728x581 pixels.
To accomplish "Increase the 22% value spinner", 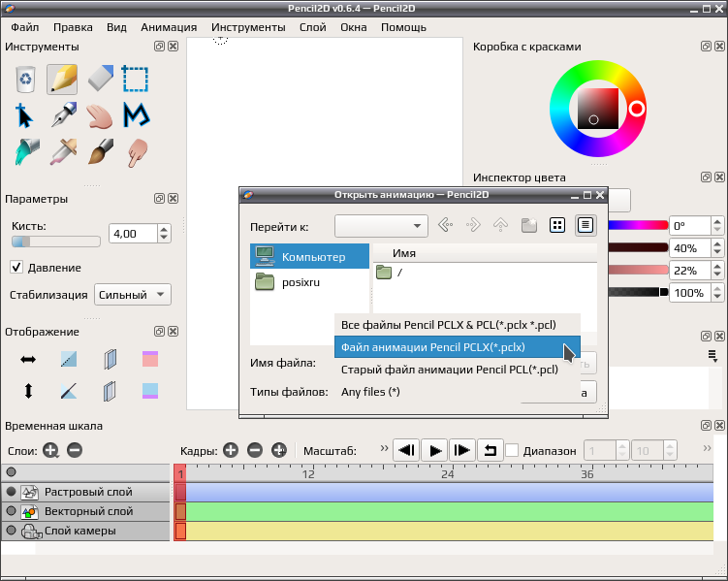I will point(717,266).
